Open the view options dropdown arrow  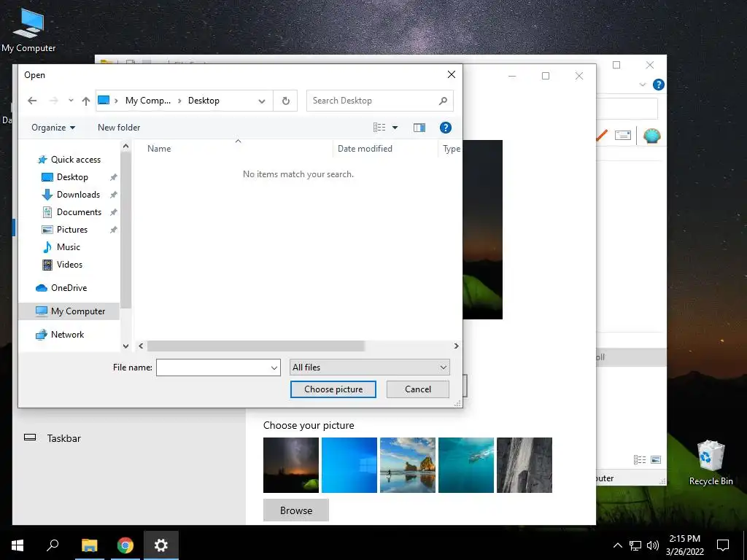pos(395,127)
